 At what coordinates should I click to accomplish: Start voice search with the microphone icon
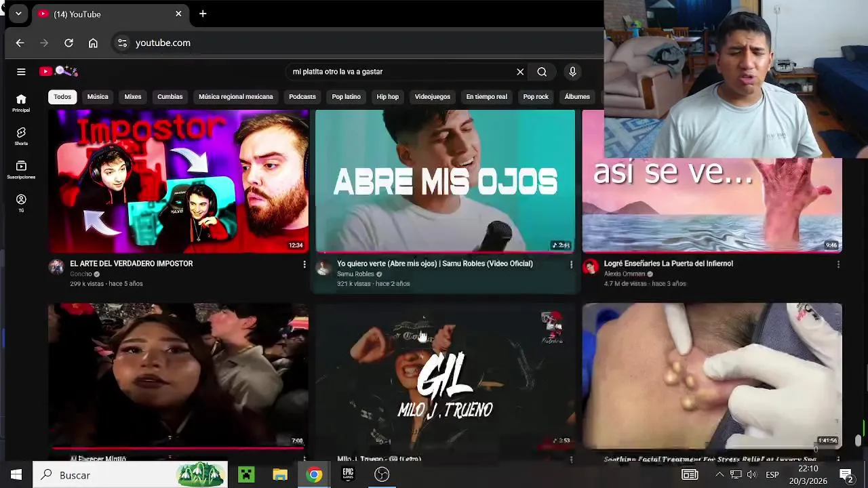click(573, 72)
